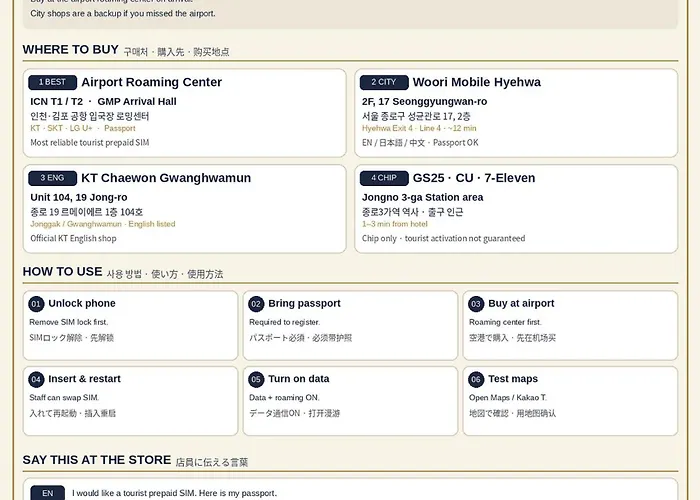Viewport: 700px width, 500px height.
Task: Select KT Chaewon Gwanghwamun shop title
Action: [x=166, y=178]
